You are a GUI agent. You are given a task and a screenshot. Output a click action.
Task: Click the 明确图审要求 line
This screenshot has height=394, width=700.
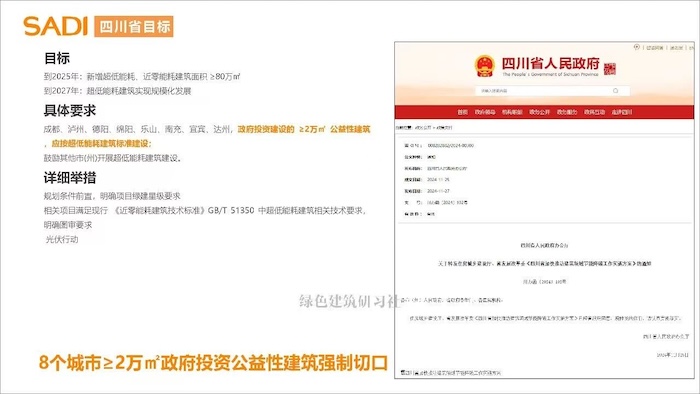pos(68,225)
